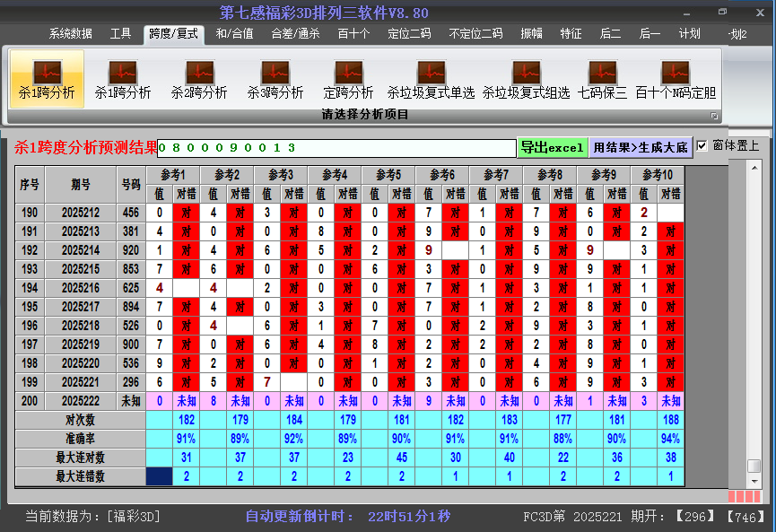Launch the 定跨分析 tool

coord(348,79)
